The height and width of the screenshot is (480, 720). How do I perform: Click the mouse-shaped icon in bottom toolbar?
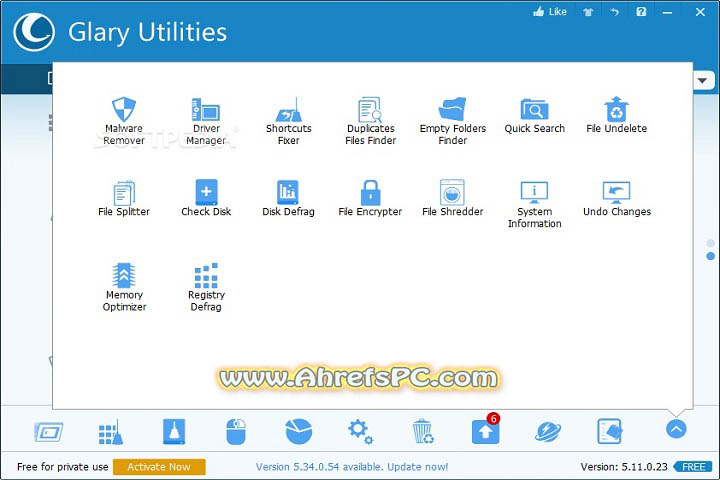tap(236, 432)
